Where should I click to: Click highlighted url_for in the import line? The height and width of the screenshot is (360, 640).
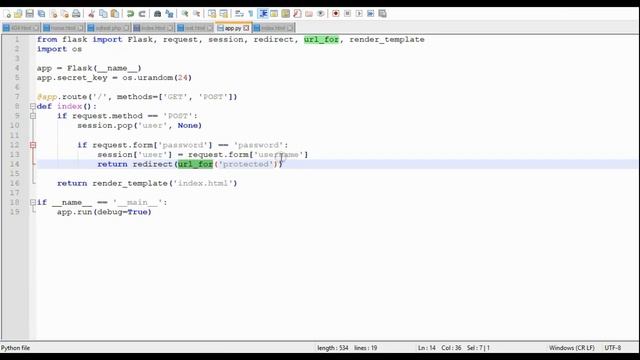tap(321, 40)
